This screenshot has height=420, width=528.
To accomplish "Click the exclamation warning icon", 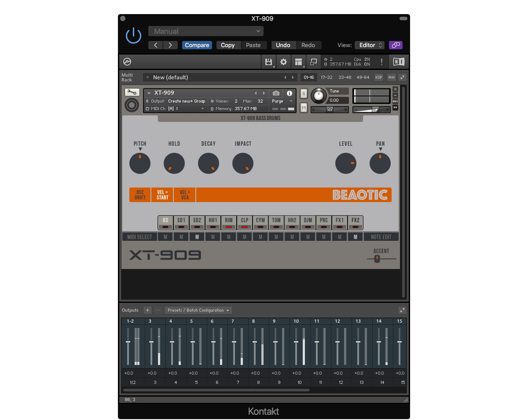I will (381, 62).
